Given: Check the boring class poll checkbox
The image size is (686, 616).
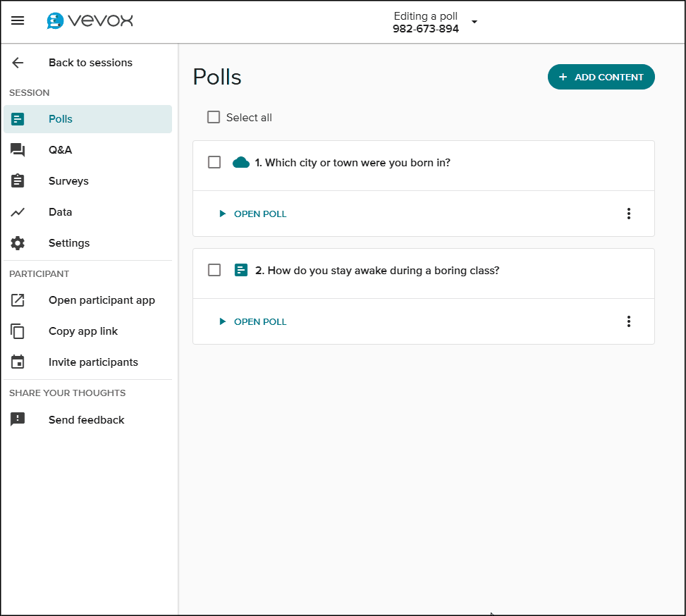Looking at the screenshot, I should pos(214,271).
